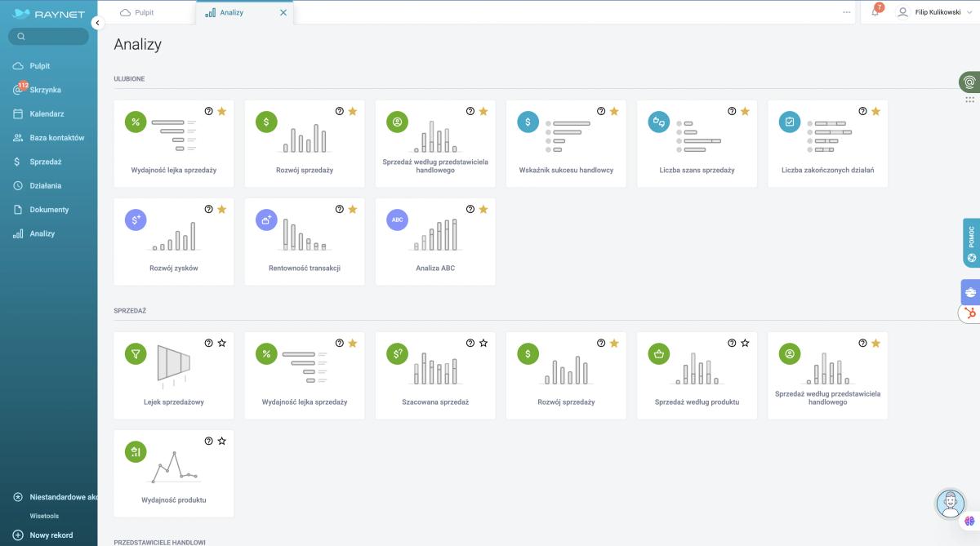The width and height of the screenshot is (980, 546).
Task: Open help for Wydajność produktu card
Action: (x=208, y=441)
